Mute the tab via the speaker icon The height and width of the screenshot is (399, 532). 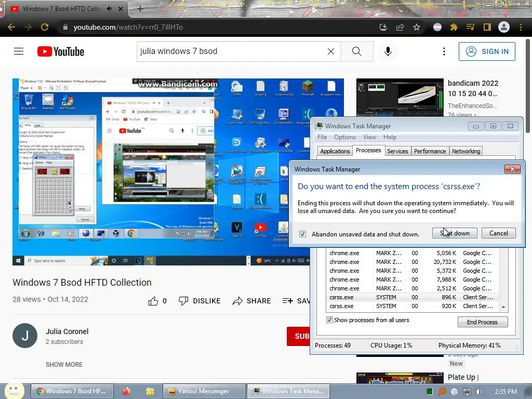pos(109,9)
